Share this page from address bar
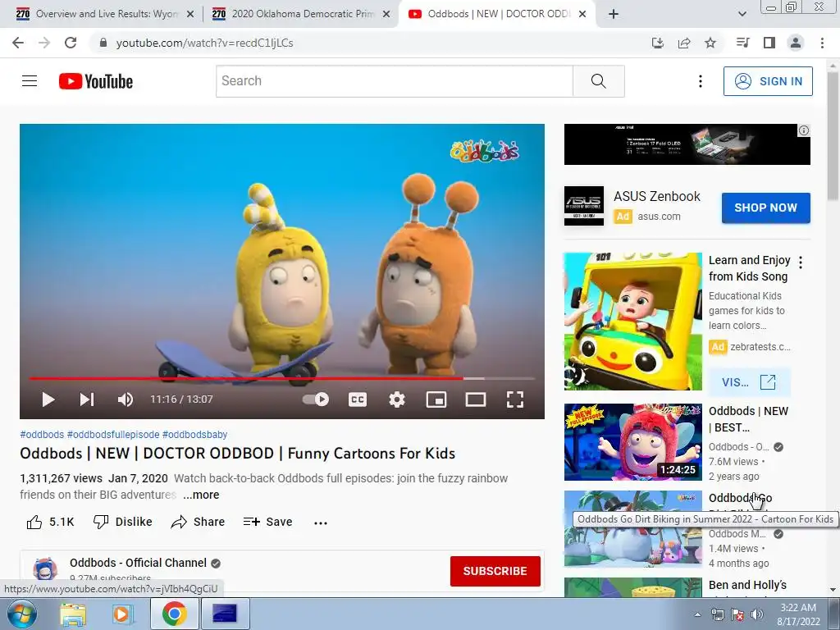Screen dimensions: 840x630 click(x=684, y=43)
